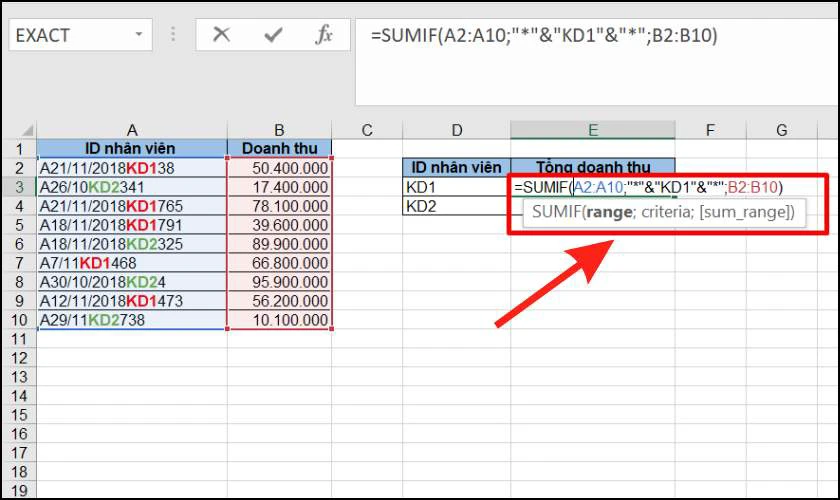Select the revenue cell 95.900.000
840x500 pixels.
[280, 282]
